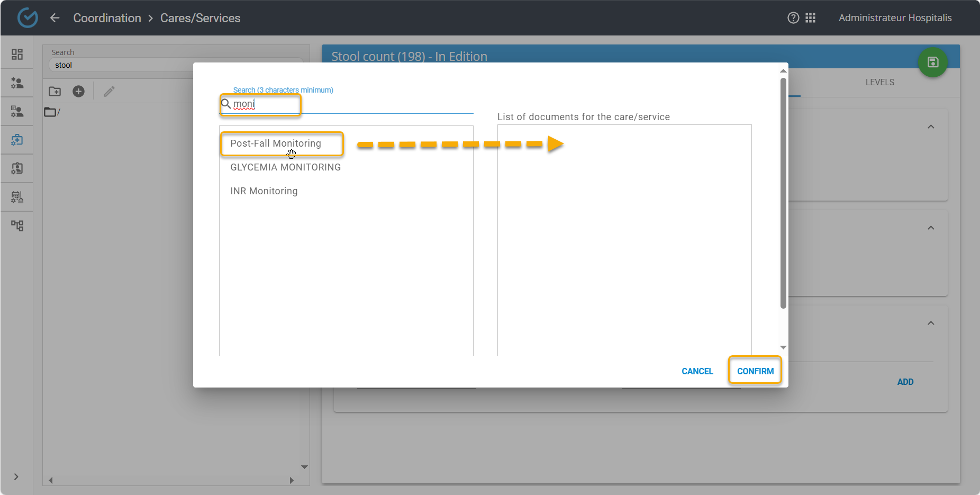This screenshot has width=980, height=495.
Task: Select the Cares/Services sidebar icon
Action: [x=17, y=140]
